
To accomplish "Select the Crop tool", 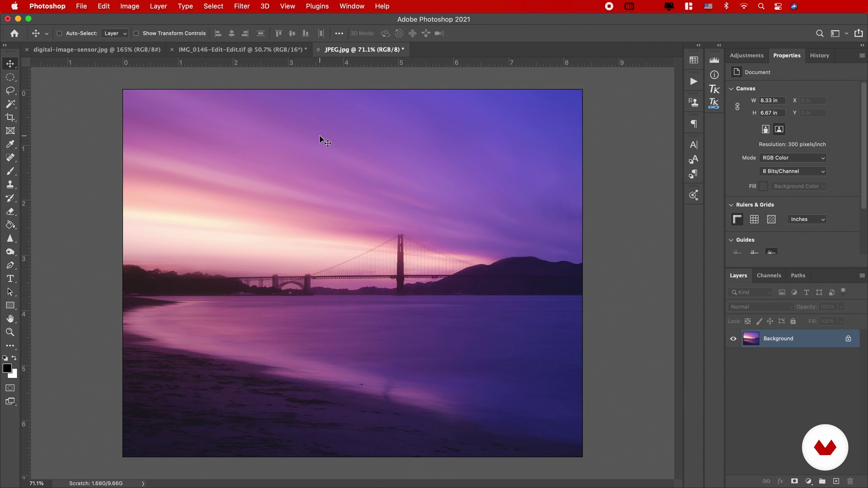I will 10,117.
